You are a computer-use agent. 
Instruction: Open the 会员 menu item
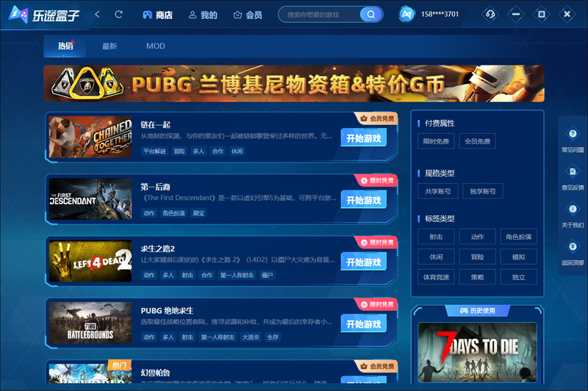point(248,15)
